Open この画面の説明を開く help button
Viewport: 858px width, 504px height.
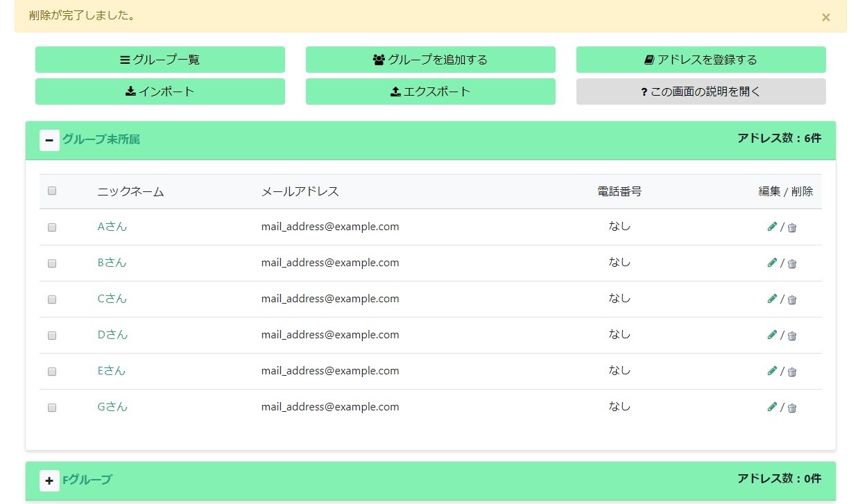coord(701,92)
